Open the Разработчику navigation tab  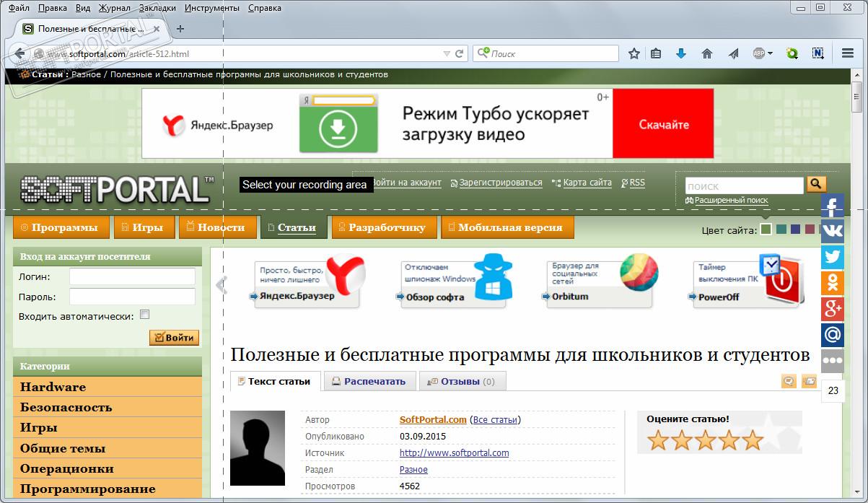[383, 227]
